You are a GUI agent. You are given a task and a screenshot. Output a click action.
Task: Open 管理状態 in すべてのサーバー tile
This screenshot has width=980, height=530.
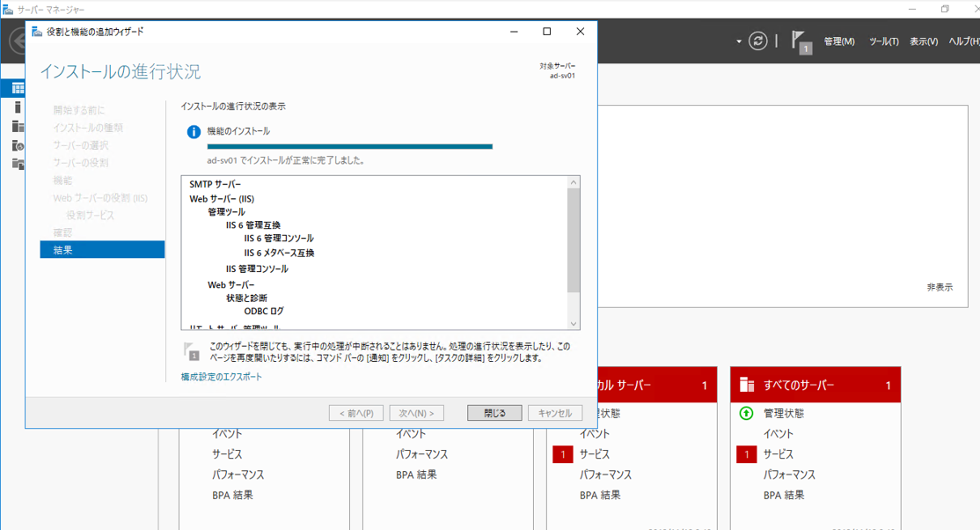(x=784, y=413)
